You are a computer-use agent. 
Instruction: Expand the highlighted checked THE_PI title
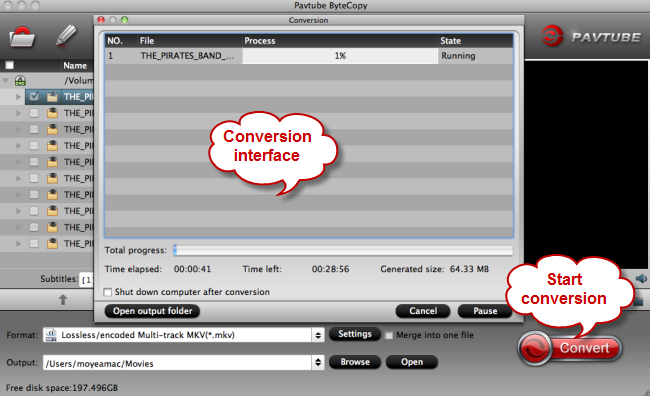point(18,97)
